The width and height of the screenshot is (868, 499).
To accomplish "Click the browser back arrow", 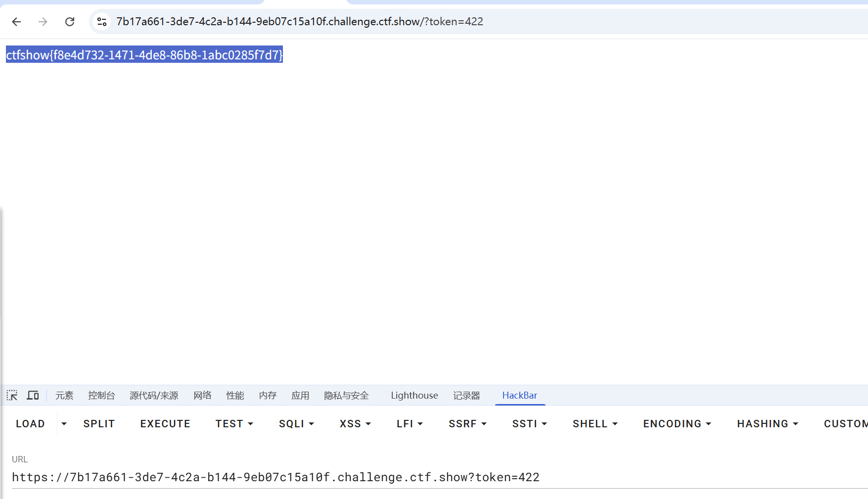I will click(x=16, y=22).
